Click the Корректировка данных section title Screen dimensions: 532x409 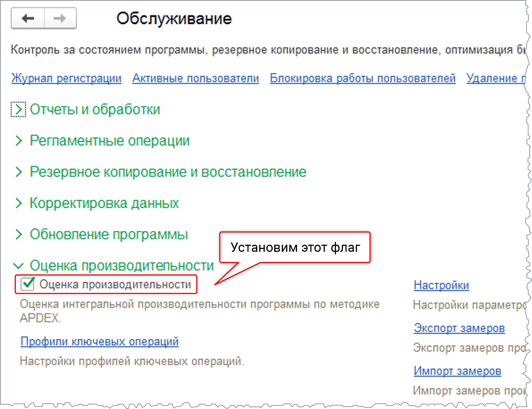tap(104, 203)
